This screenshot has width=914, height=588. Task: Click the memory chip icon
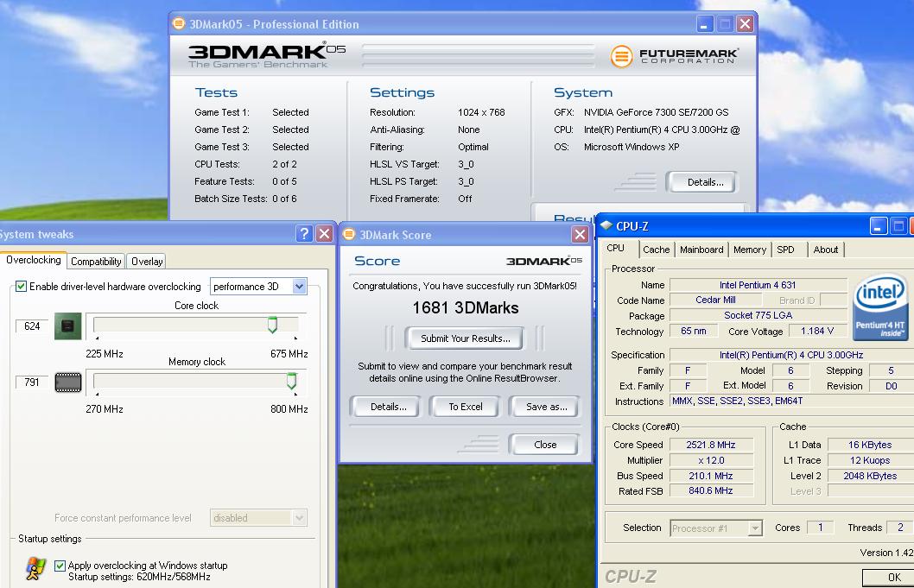click(x=67, y=383)
